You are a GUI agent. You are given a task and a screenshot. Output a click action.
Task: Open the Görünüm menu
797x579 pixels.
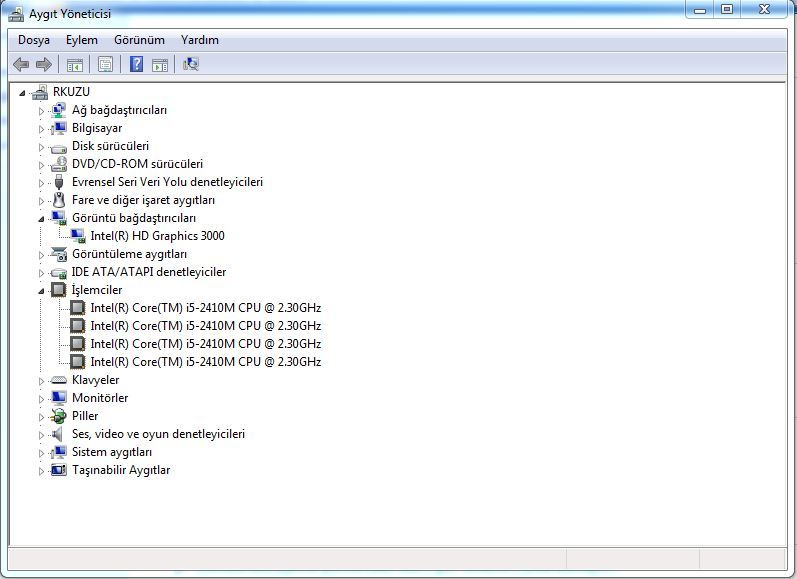click(x=139, y=40)
